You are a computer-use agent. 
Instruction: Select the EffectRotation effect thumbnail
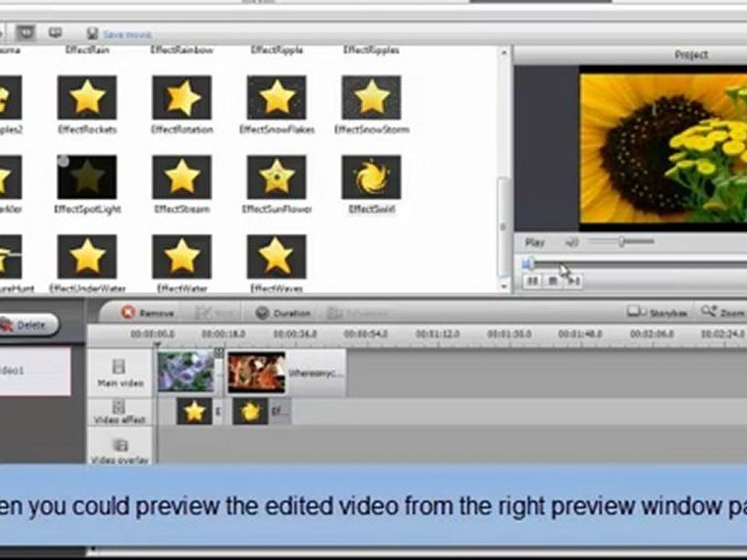coord(181,98)
